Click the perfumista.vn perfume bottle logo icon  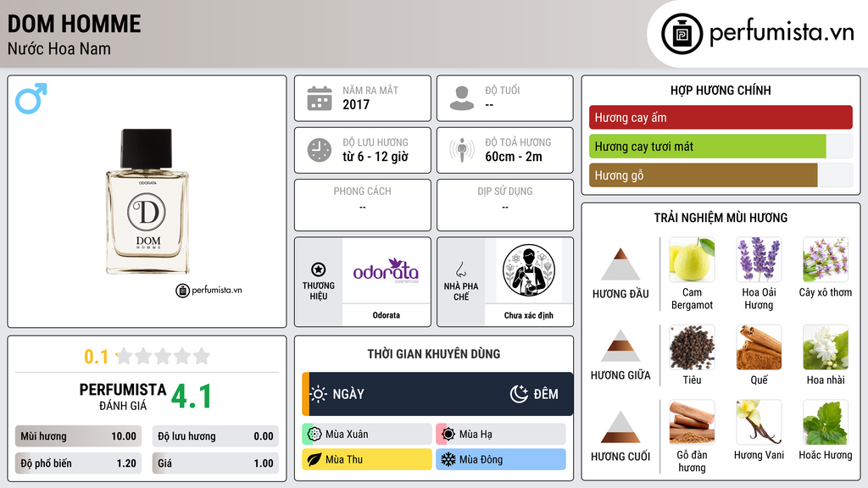(682, 34)
